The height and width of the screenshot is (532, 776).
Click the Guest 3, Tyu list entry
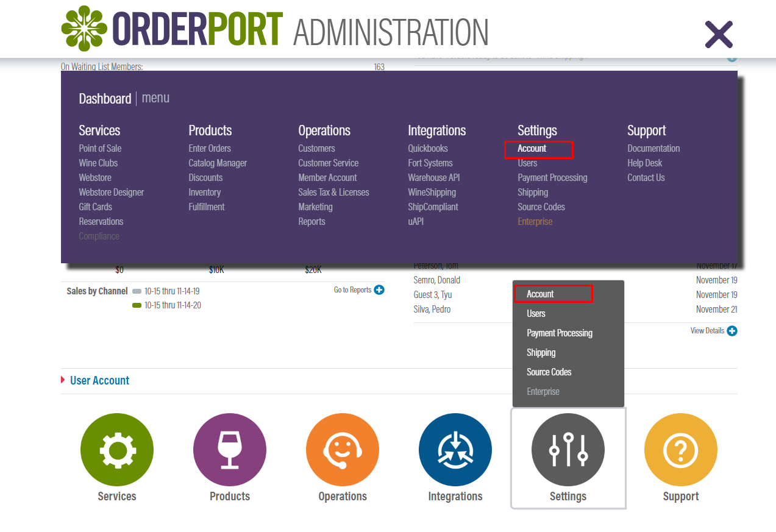pos(433,294)
